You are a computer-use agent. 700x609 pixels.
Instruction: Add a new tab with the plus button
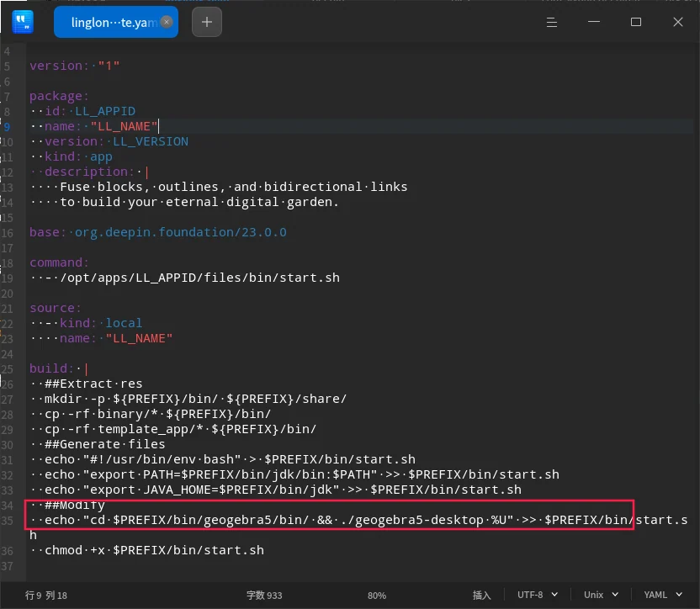(x=207, y=22)
